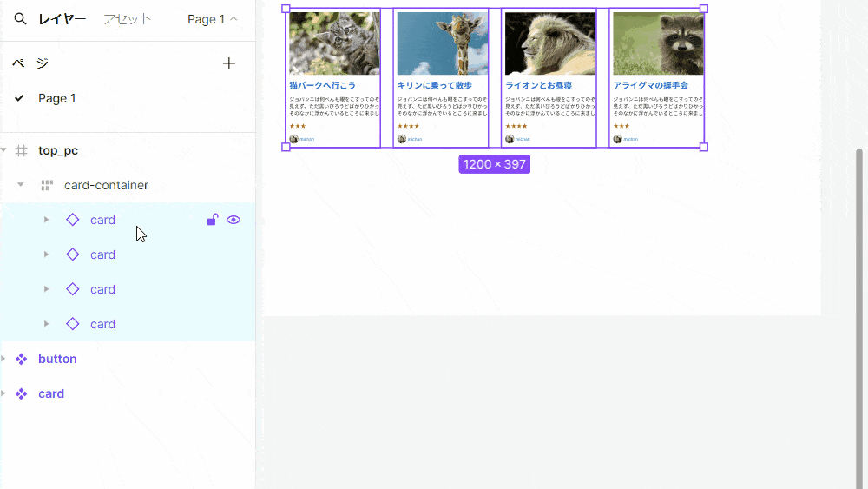Expand the button component layer
The width and height of the screenshot is (868, 489).
coord(3,359)
